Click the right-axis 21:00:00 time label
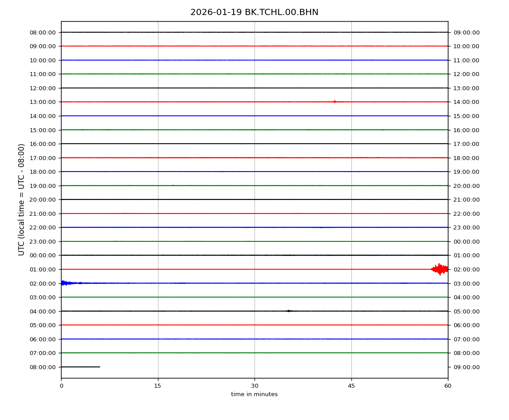The height and width of the screenshot is (420, 509). tap(466, 199)
